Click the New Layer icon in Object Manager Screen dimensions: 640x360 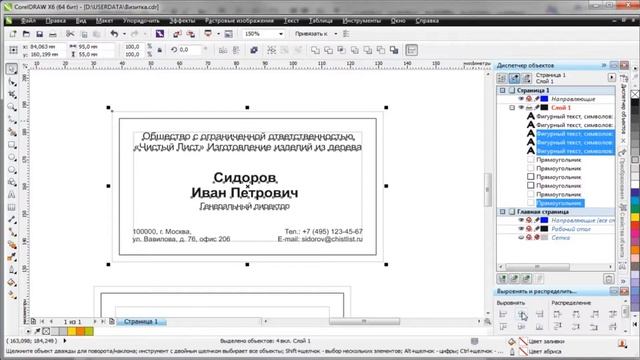[x=502, y=279]
